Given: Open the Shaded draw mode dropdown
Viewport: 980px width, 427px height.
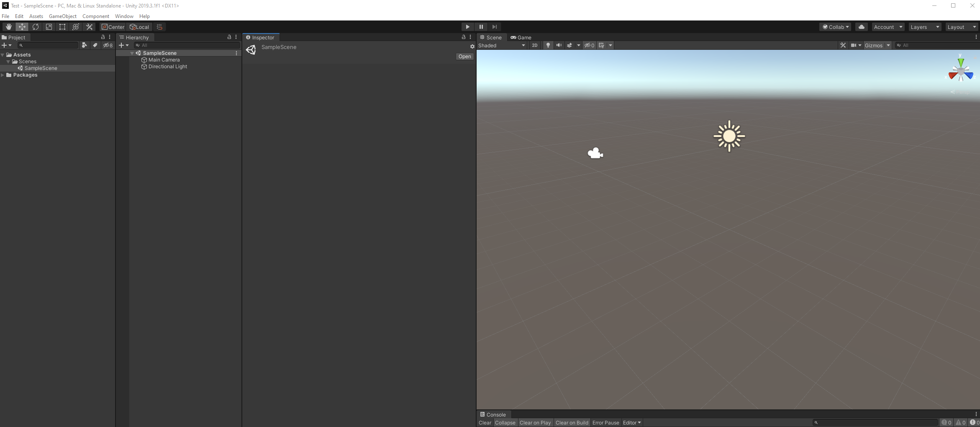Looking at the screenshot, I should pos(502,45).
